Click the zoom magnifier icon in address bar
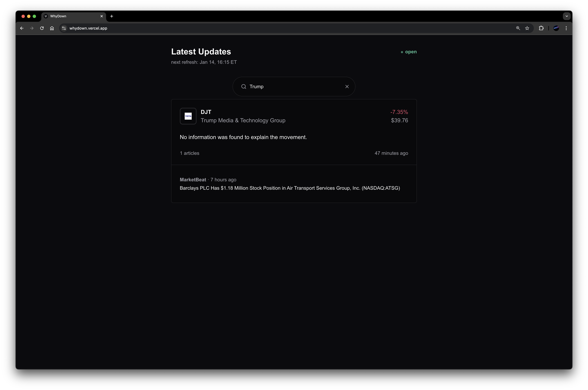This screenshot has width=588, height=390. coord(518,28)
